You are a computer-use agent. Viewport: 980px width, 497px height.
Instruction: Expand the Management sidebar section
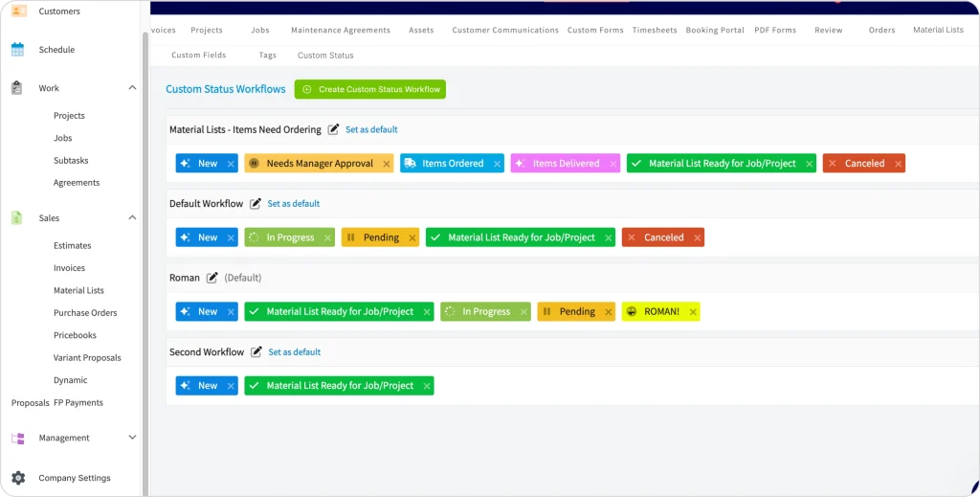point(132,438)
